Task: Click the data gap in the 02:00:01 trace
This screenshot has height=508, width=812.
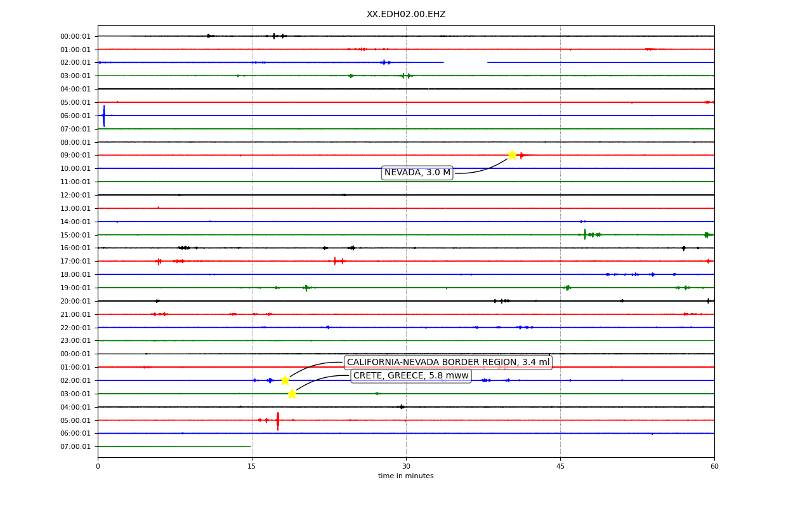Action: point(465,62)
